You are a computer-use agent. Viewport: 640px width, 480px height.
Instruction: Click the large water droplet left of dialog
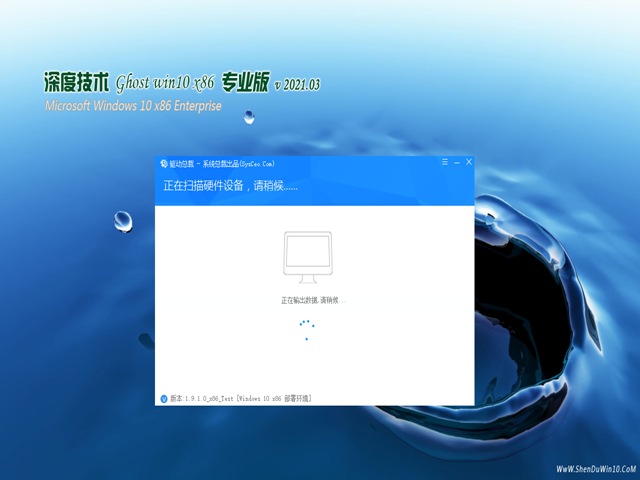click(124, 220)
